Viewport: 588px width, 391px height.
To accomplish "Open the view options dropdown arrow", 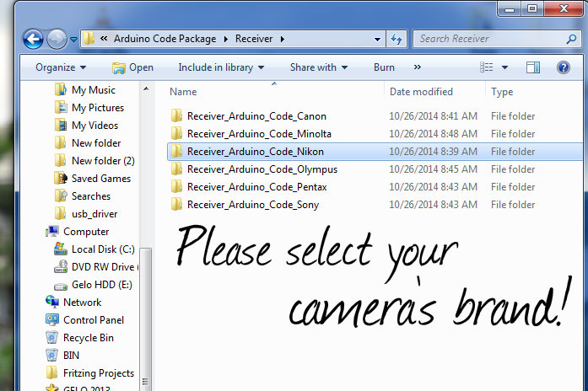I will click(504, 67).
